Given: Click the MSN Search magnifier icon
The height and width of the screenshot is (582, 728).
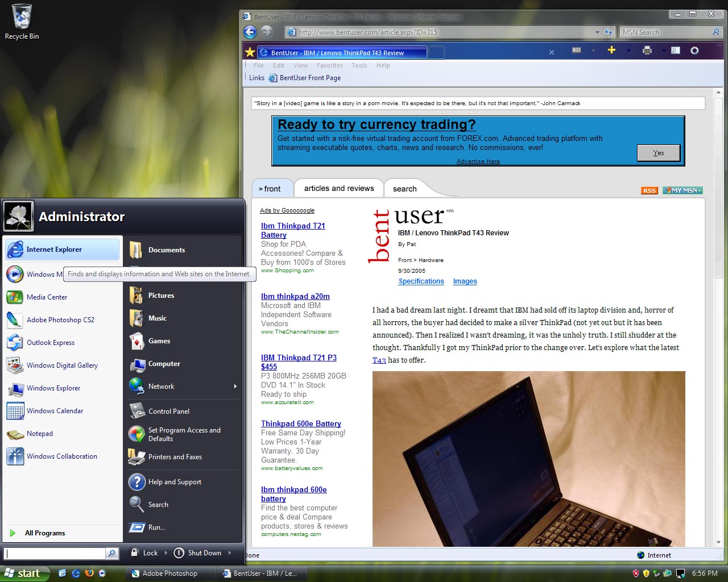Looking at the screenshot, I should coord(716,32).
